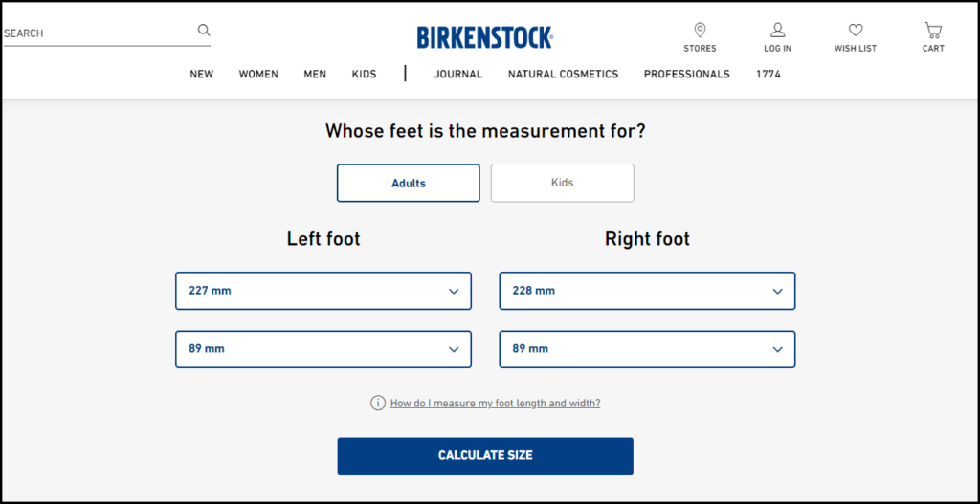980x504 pixels.
Task: Open the MEN menu
Action: coord(315,74)
